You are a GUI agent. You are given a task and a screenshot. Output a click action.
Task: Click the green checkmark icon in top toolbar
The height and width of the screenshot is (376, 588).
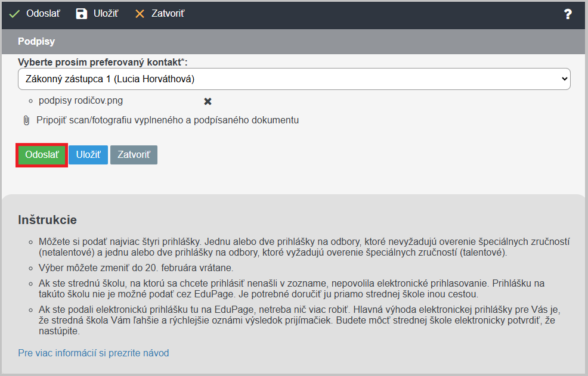coord(14,14)
